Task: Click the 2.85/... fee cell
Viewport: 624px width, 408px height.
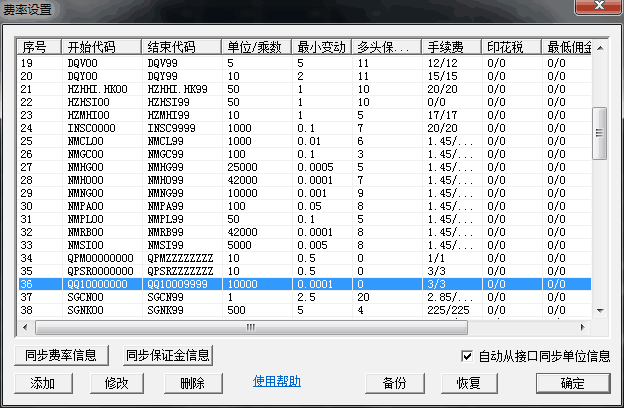Action: pyautogui.click(x=450, y=297)
